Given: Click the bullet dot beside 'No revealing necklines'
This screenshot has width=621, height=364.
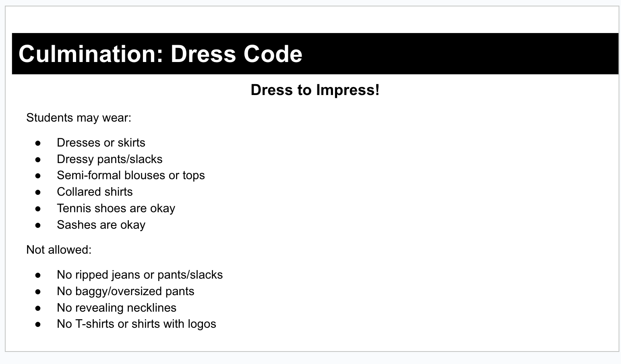Looking at the screenshot, I should [38, 308].
